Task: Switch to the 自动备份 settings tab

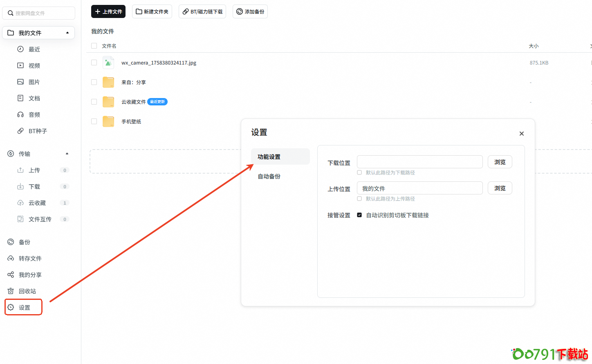Action: (x=269, y=176)
